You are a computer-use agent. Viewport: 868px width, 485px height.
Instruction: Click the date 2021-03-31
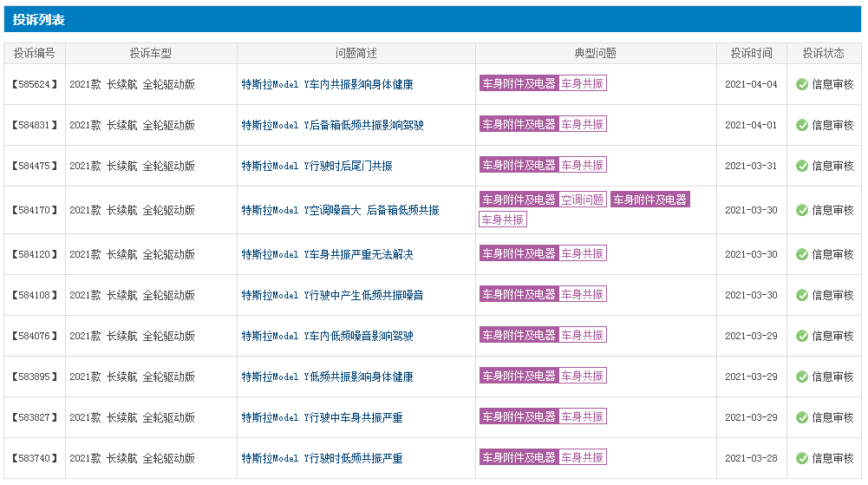[x=751, y=166]
